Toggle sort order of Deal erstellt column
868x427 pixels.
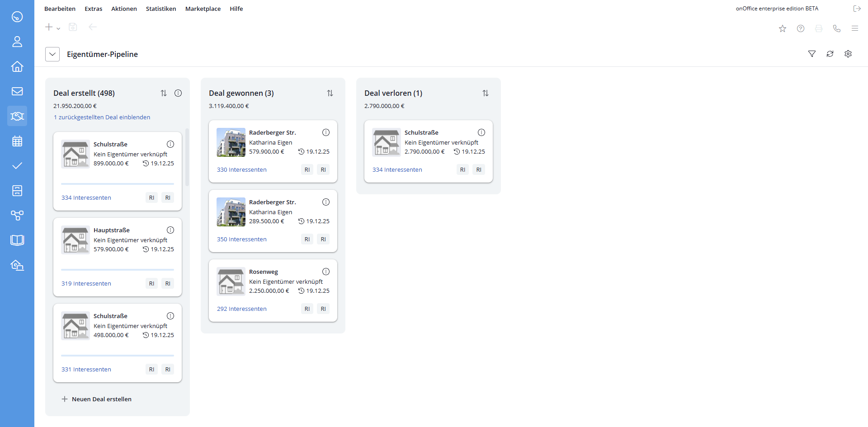[x=164, y=93]
